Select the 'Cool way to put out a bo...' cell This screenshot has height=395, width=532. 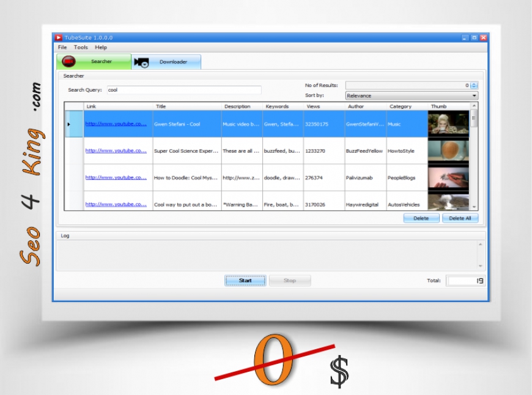(x=187, y=201)
